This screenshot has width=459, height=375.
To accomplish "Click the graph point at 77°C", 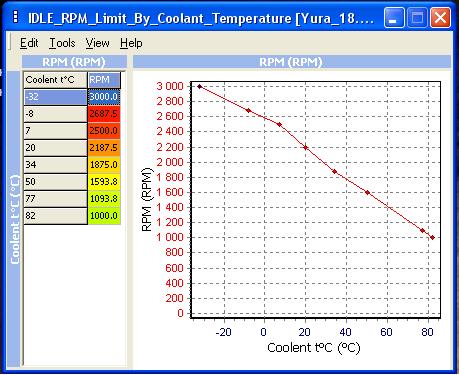I will (x=422, y=231).
